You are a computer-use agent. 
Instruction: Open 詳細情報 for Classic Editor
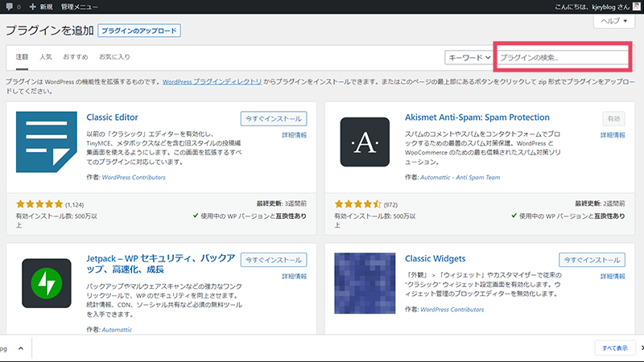click(x=294, y=135)
